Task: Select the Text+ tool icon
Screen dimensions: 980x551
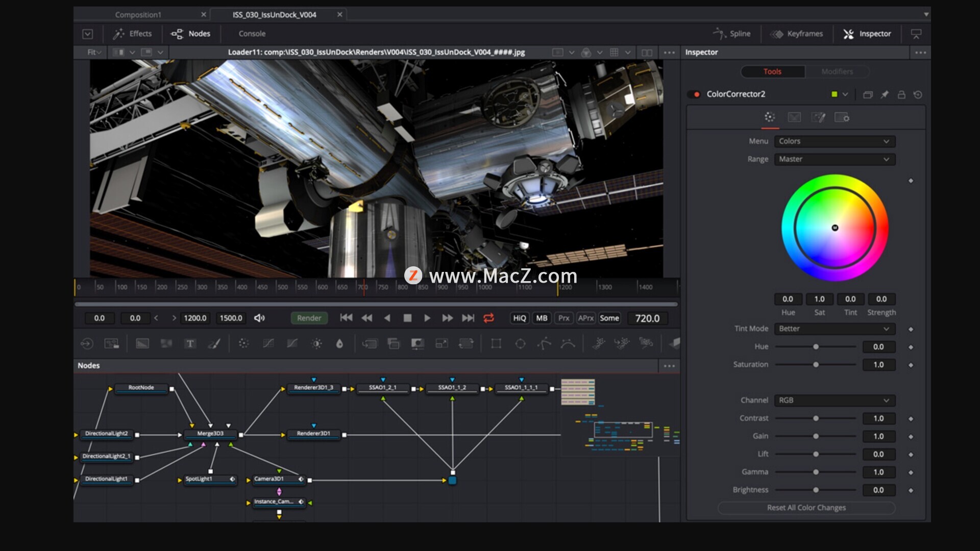Action: (190, 344)
